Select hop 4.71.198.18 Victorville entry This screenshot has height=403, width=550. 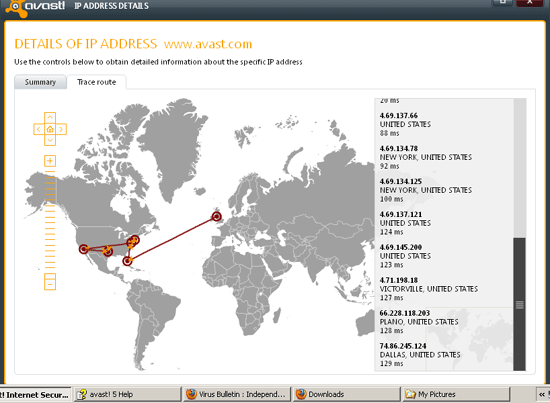(429, 289)
